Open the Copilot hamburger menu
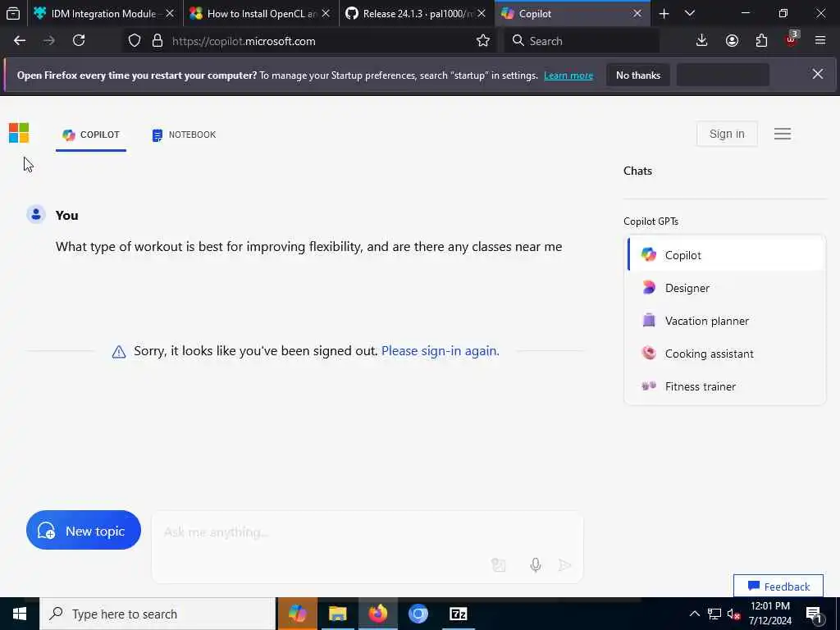The image size is (840, 630). coord(783,134)
